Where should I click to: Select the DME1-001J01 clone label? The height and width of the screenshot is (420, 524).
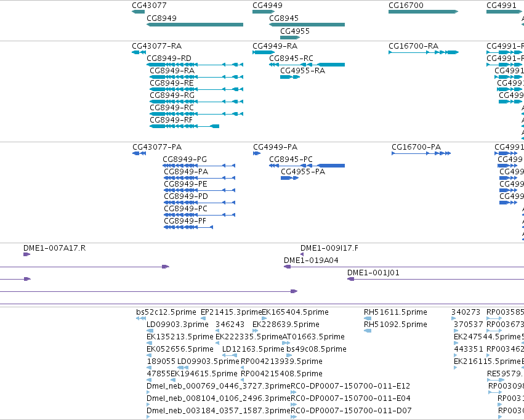pos(373,273)
